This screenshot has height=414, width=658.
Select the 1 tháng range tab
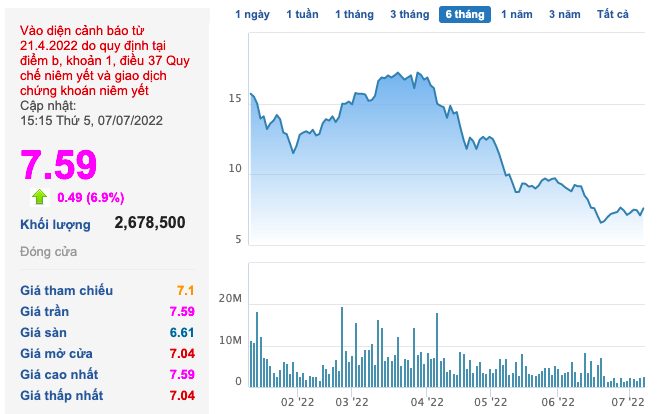click(354, 14)
